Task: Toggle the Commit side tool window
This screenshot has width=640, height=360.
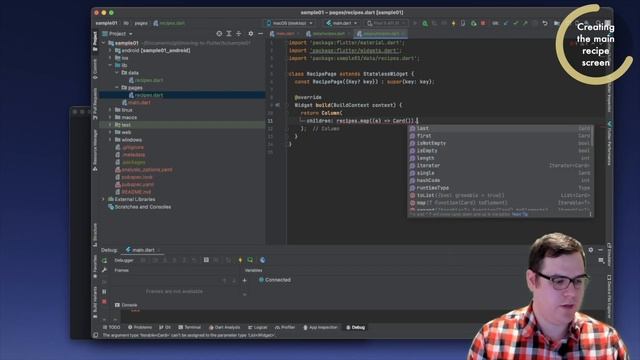Action: [x=95, y=69]
